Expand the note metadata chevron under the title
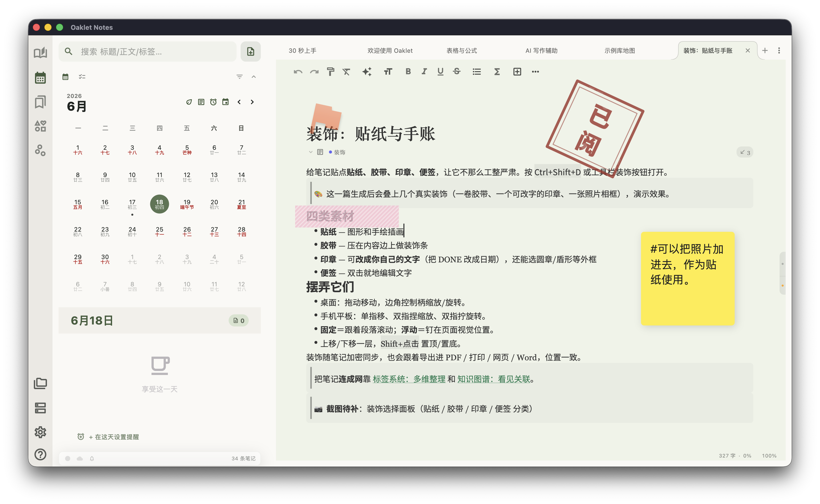Image resolution: width=820 pixels, height=504 pixels. pos(311,152)
